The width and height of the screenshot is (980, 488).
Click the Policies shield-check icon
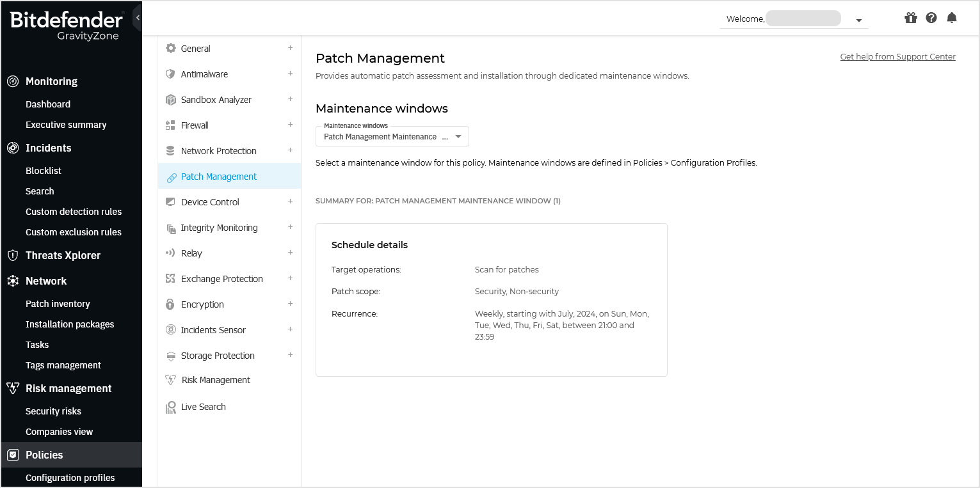point(12,455)
